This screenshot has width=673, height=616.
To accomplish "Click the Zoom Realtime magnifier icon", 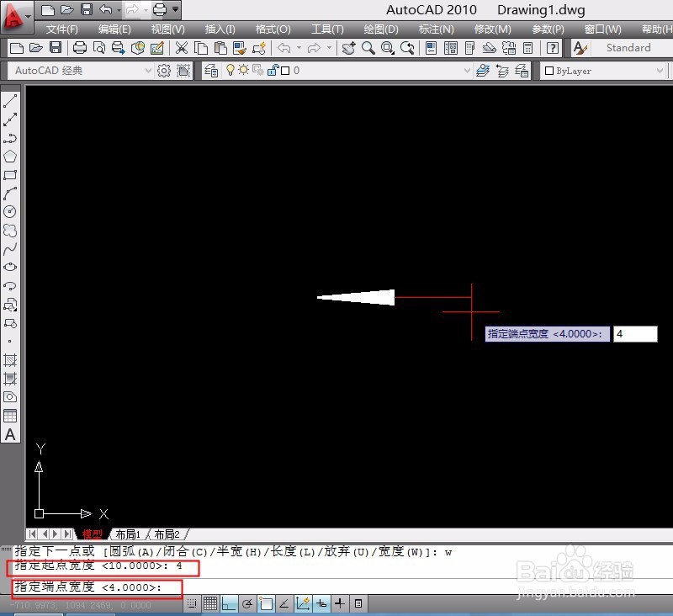I will tap(368, 48).
